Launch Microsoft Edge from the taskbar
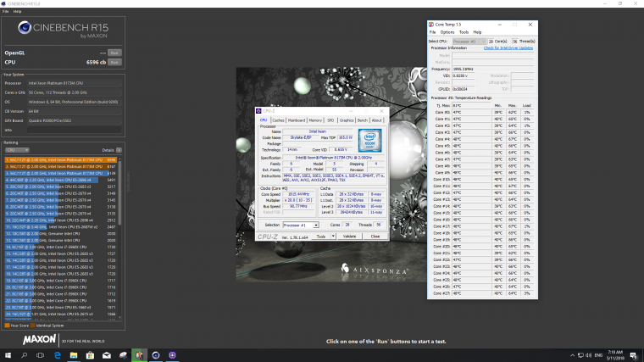This screenshot has width=644, height=362. (x=57, y=355)
